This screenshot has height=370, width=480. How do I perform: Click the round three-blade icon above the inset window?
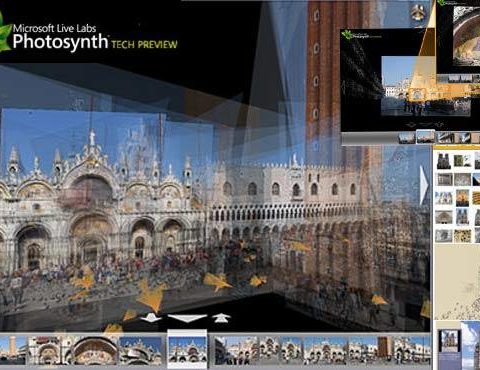(418, 12)
